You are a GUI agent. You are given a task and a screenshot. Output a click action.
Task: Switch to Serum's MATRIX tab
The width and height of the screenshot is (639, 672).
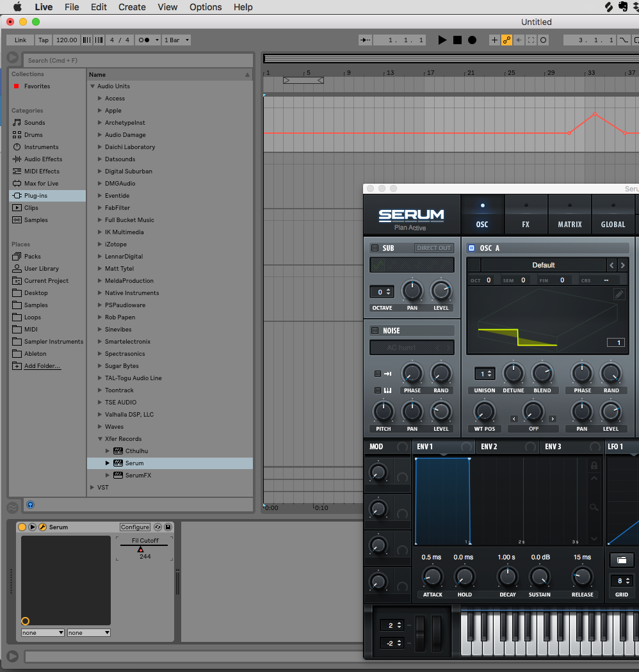click(x=569, y=214)
